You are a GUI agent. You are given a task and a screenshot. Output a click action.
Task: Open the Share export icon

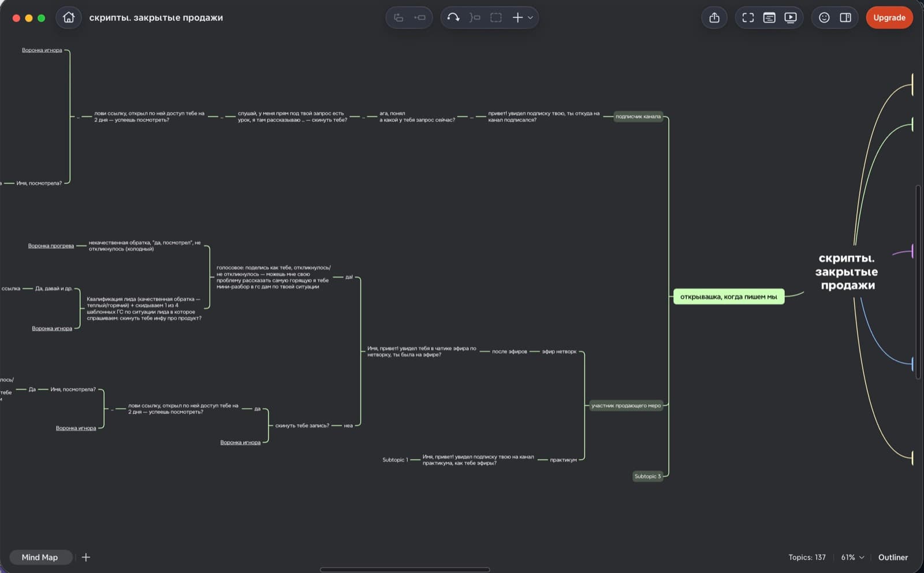[714, 17]
